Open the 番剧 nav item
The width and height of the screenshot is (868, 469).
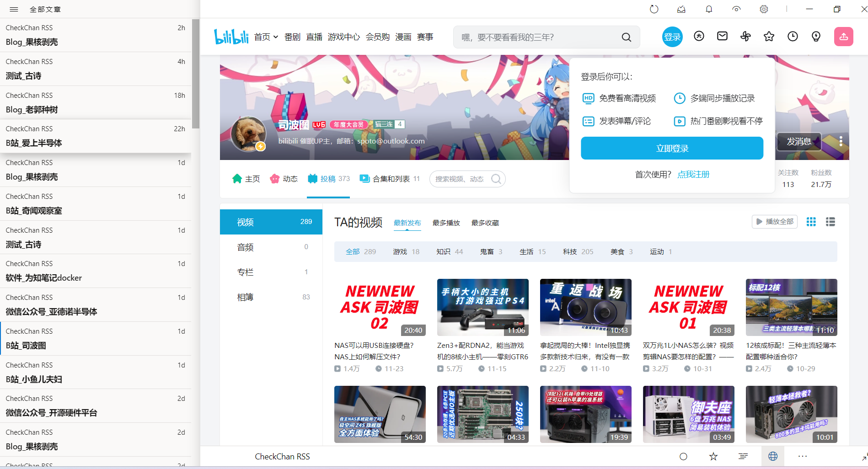[292, 37]
